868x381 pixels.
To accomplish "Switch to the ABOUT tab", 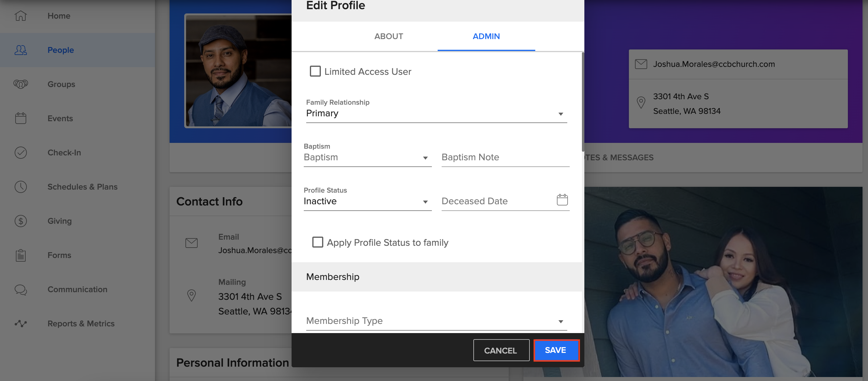I will 389,36.
